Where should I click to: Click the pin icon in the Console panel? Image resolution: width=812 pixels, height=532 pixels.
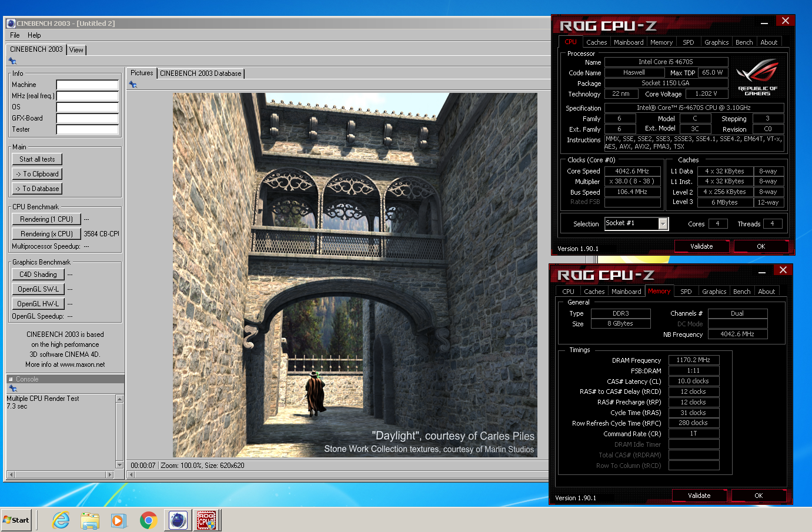[13, 389]
